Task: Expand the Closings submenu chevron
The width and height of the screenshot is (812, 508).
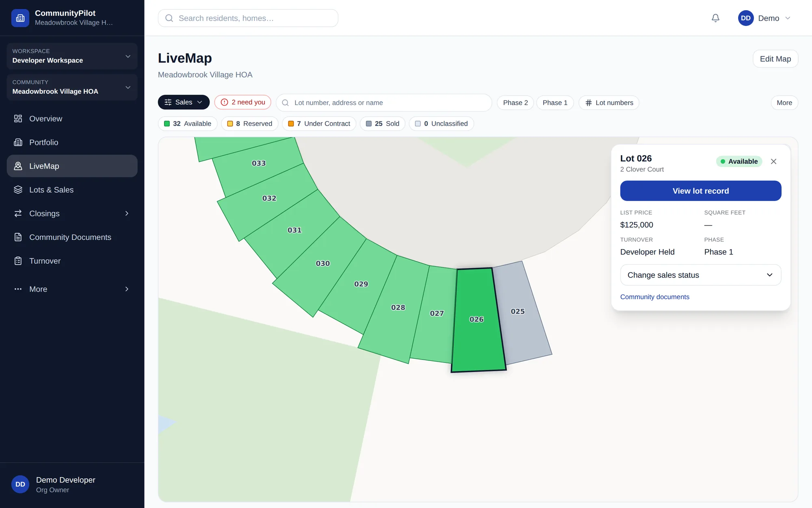Action: tap(127, 213)
